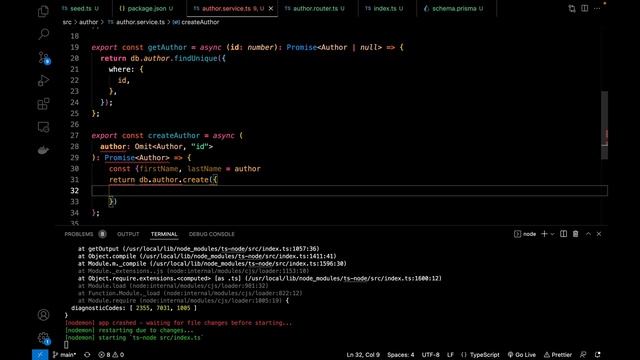
Task: Open the Search view
Action: pyautogui.click(x=43, y=34)
